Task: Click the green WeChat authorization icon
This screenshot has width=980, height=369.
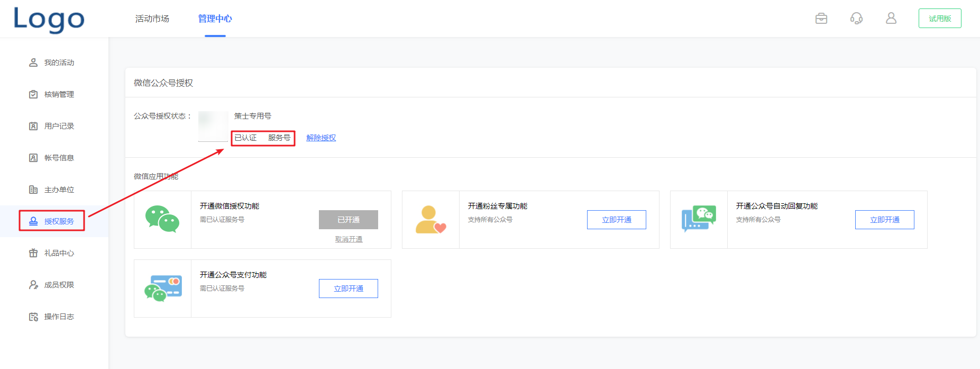Action: 162,219
